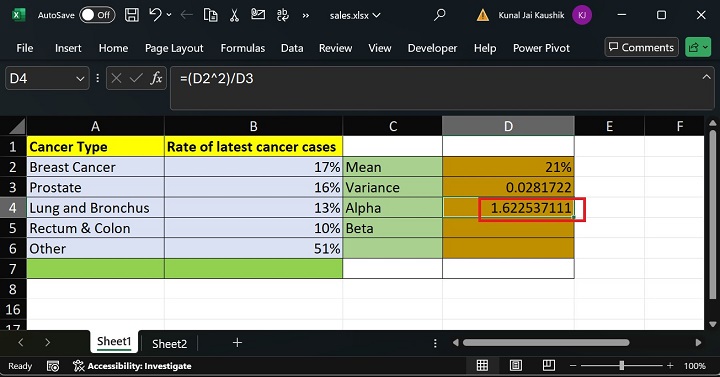Select the Lung and Bronchus cell
Image resolution: width=720 pixels, height=377 pixels.
[96, 208]
